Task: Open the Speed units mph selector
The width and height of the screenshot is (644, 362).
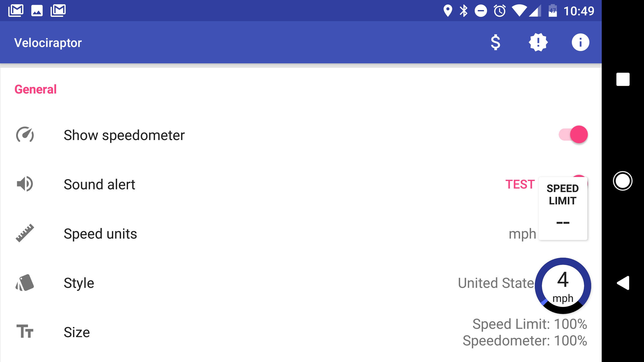Action: [522, 234]
